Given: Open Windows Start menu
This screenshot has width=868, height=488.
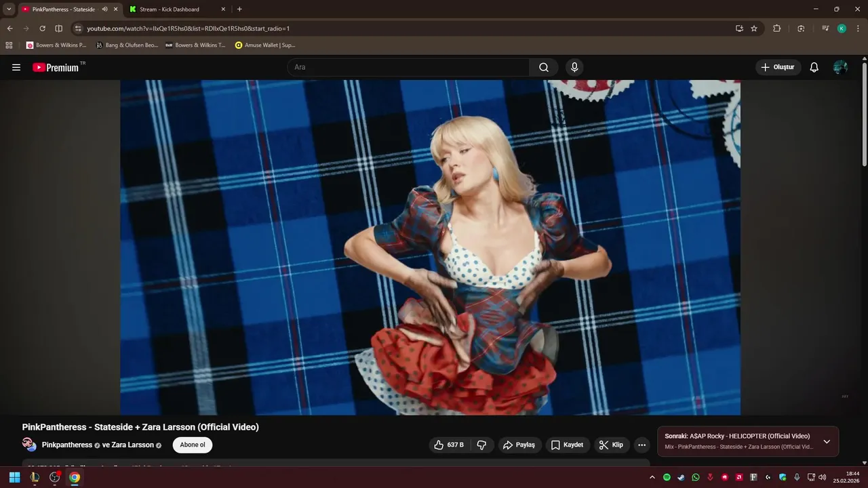Looking at the screenshot, I should coord(14,477).
